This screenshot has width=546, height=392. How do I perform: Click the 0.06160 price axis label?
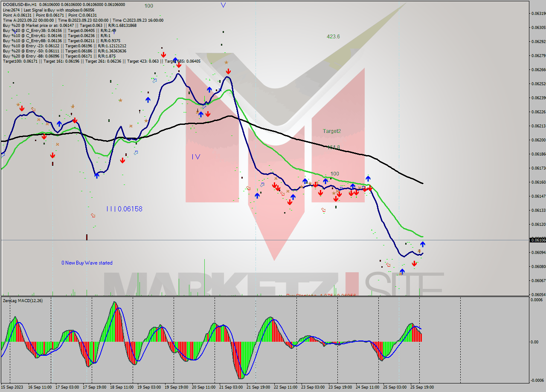(x=539, y=182)
